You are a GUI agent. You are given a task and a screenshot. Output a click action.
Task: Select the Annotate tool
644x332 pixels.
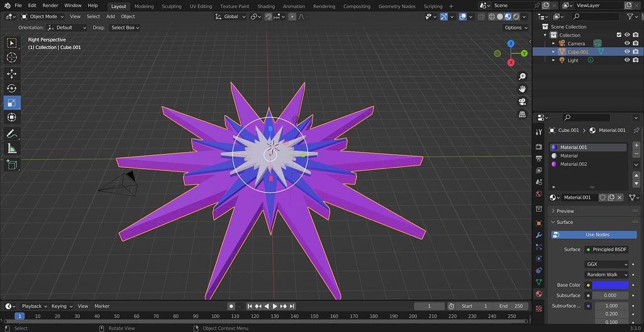click(x=12, y=133)
